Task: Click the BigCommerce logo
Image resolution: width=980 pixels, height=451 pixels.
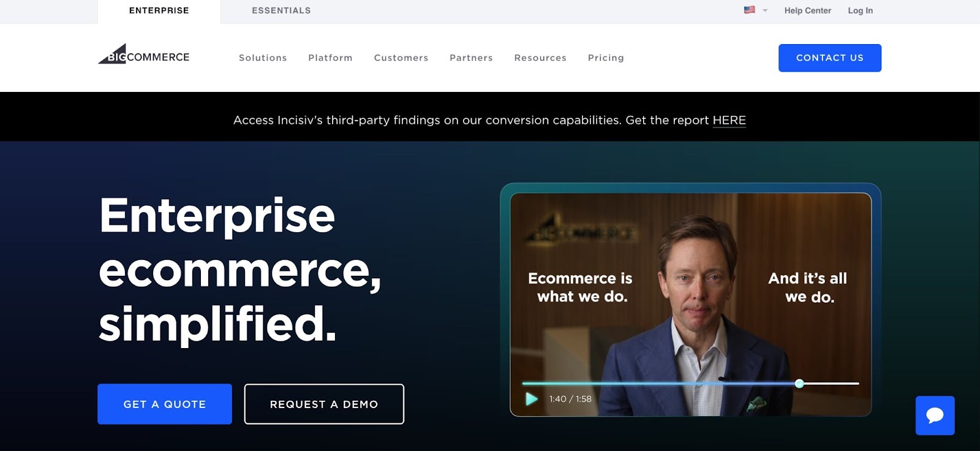Action: click(144, 55)
